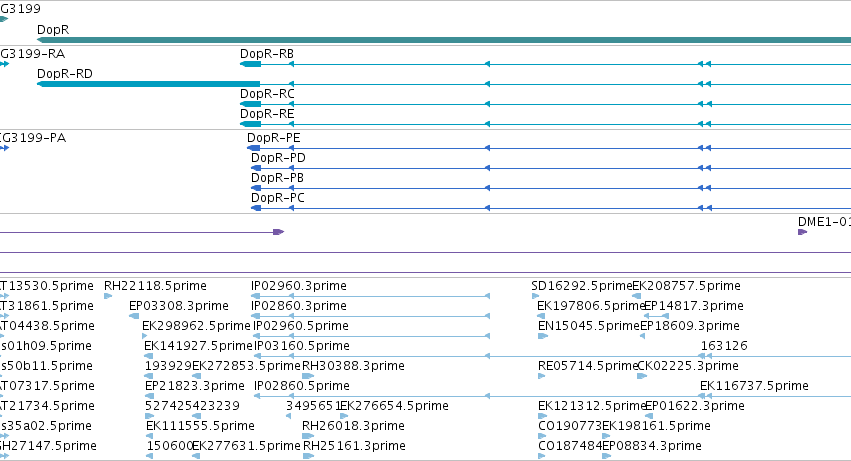Select the long teal DopR gene bar
Screen dimensions: 851x461
(x=444, y=40)
